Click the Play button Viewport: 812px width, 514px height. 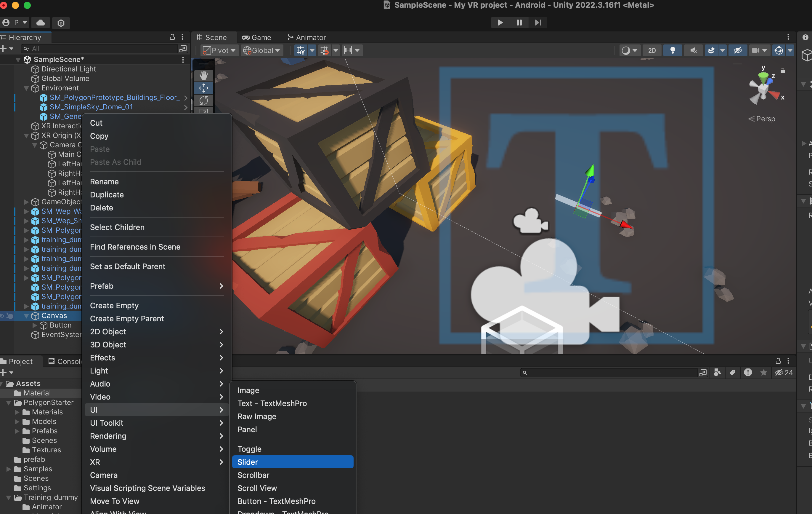pyautogui.click(x=500, y=23)
